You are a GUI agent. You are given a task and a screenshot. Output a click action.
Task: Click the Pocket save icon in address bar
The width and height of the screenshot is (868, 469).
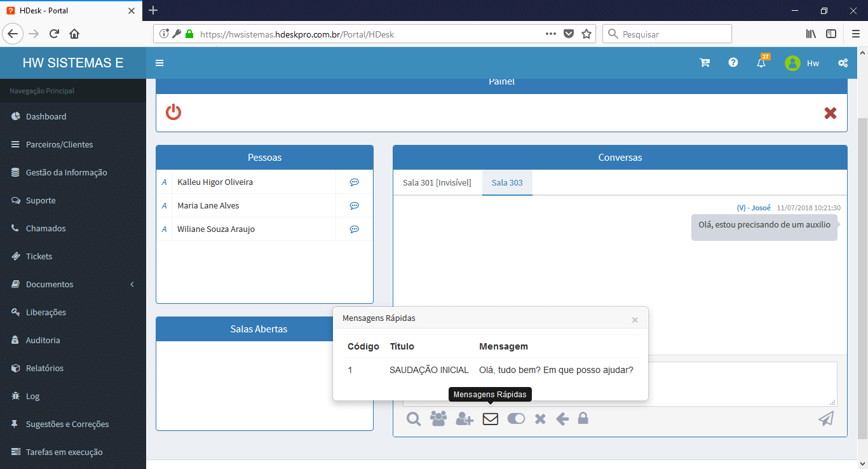click(569, 34)
